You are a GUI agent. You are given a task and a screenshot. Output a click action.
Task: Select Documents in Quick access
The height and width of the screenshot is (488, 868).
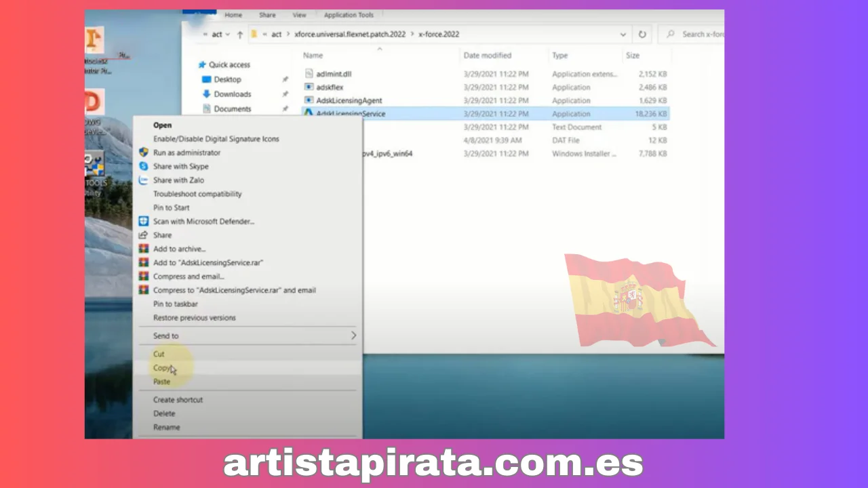click(x=232, y=109)
